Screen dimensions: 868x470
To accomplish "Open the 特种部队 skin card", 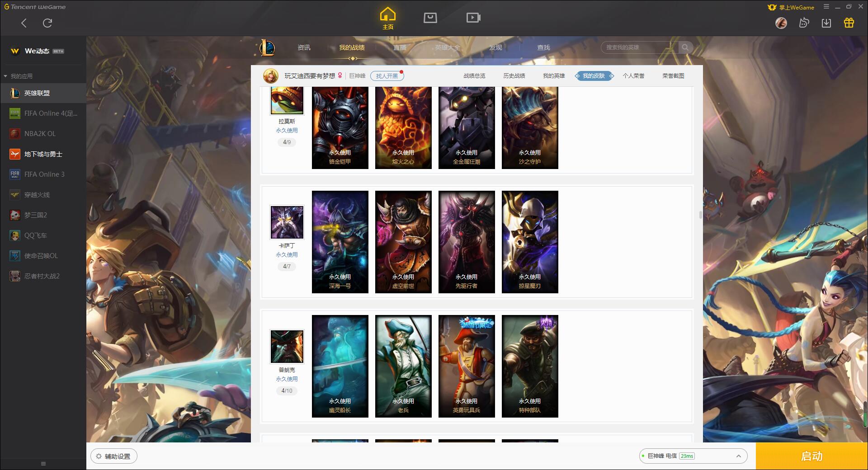I will [530, 366].
